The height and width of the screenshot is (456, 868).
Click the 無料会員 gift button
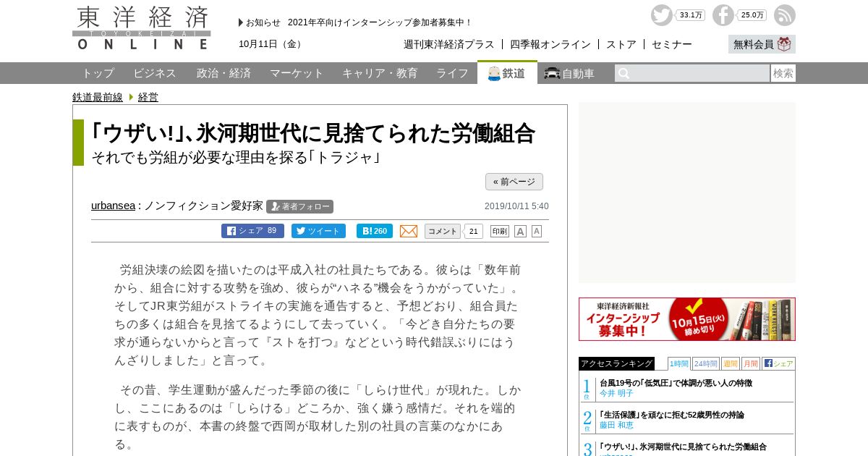coord(762,44)
